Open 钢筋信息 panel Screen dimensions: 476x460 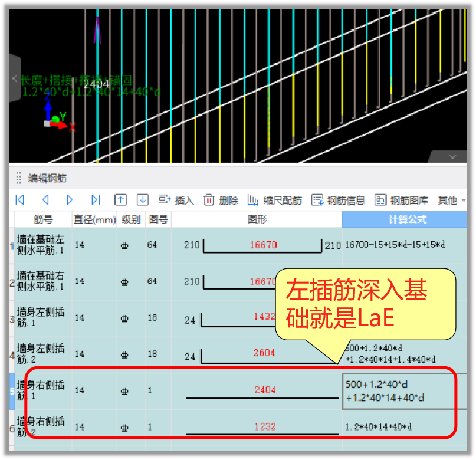point(338,201)
